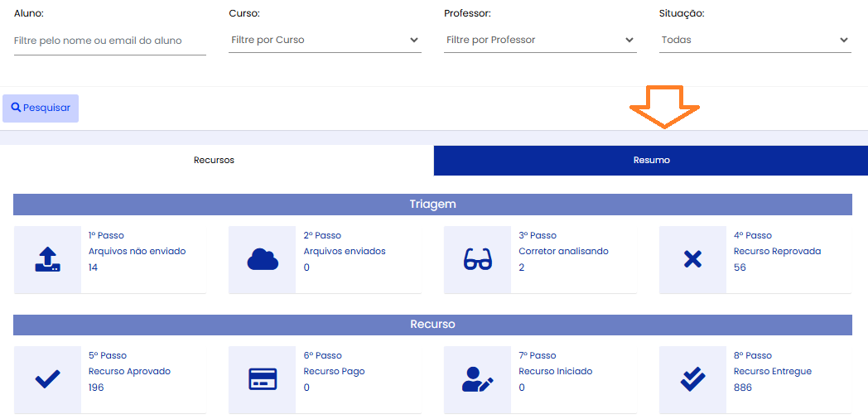Switch to the Recursos tab
Screen dimensions: 868x419
pyautogui.click(x=215, y=161)
